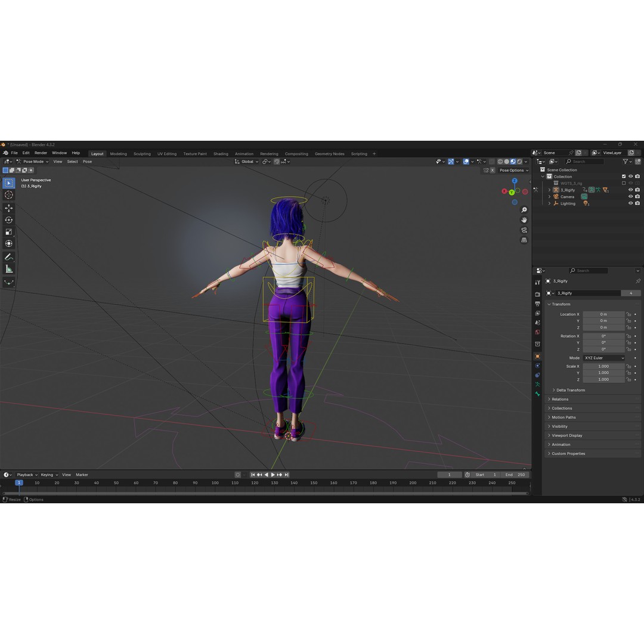Open the World properties tab
Viewport: 644px width, 644px height.
click(x=537, y=332)
